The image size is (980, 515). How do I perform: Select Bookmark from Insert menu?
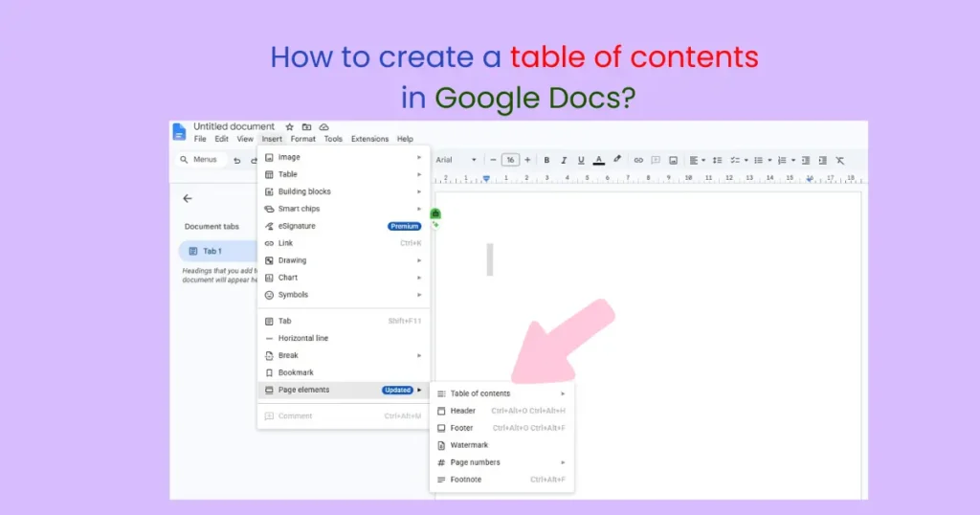(344, 372)
